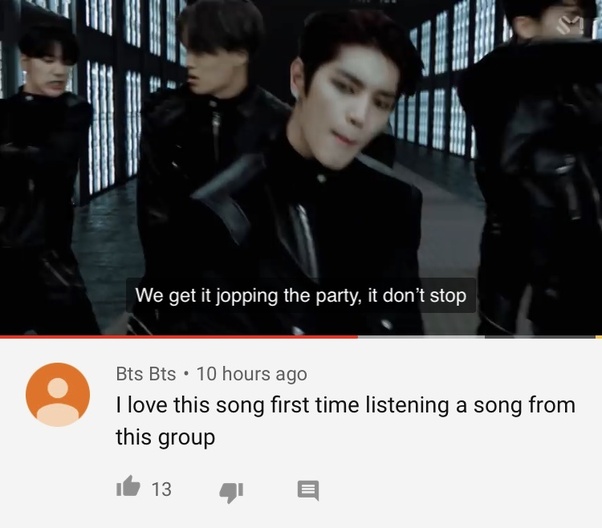602x528 pixels.
Task: Click the "this group" second line of the comment
Action: pos(165,438)
